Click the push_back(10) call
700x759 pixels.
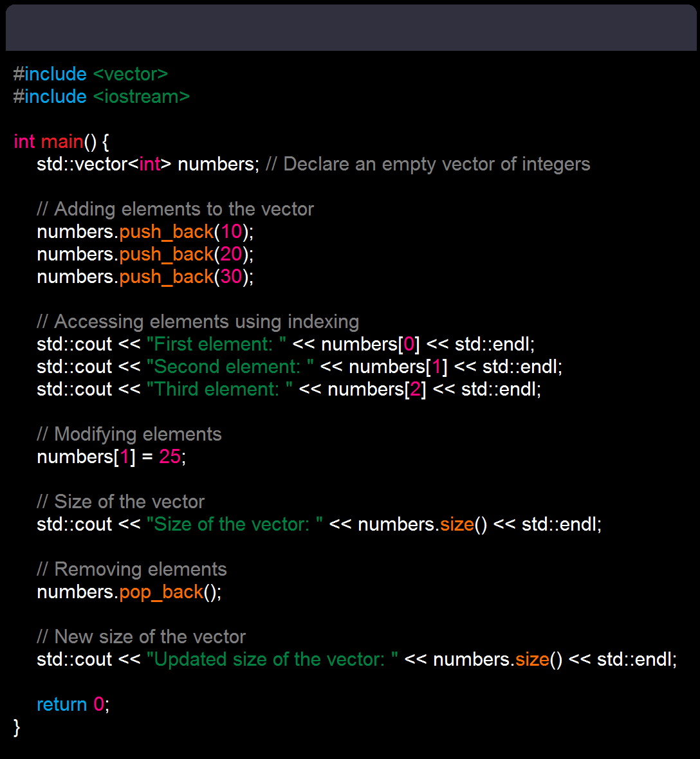click(145, 232)
